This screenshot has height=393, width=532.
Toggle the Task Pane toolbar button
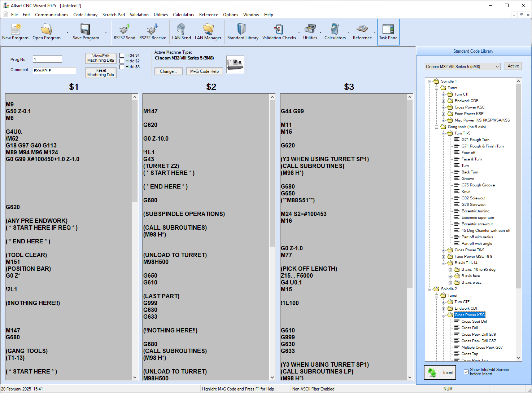[x=388, y=32]
